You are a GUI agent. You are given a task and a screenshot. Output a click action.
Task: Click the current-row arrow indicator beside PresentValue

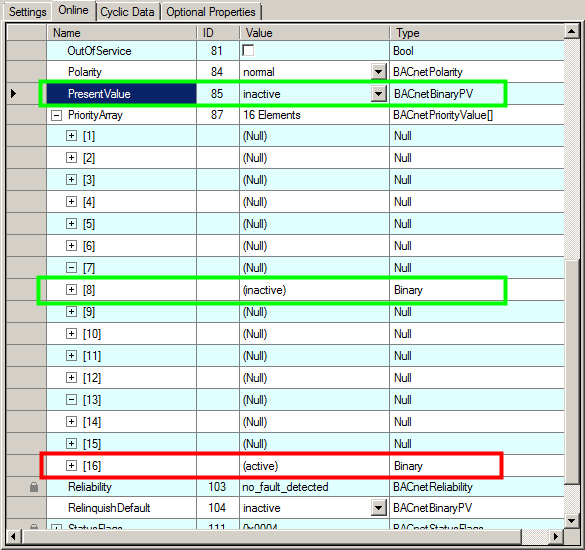click(x=14, y=93)
